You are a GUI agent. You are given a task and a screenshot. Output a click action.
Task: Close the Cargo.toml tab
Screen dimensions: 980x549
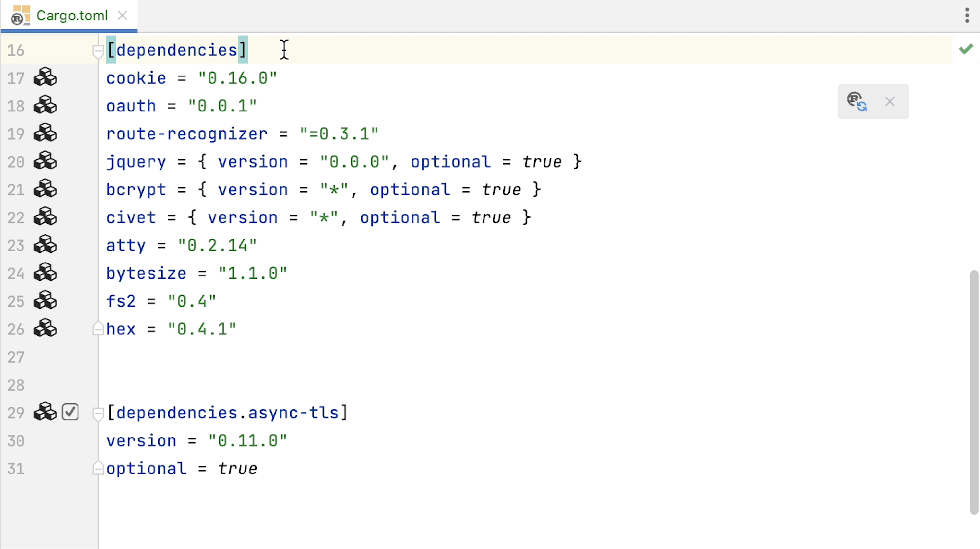point(122,16)
